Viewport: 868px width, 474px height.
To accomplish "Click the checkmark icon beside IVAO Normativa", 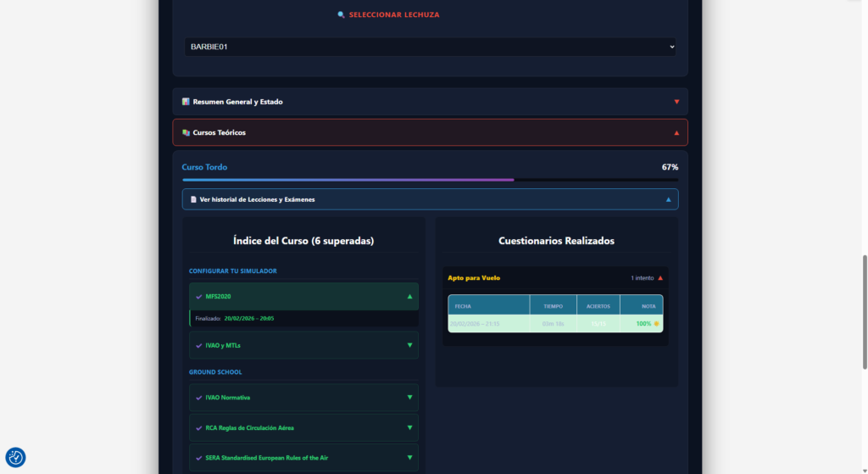I will (199, 397).
